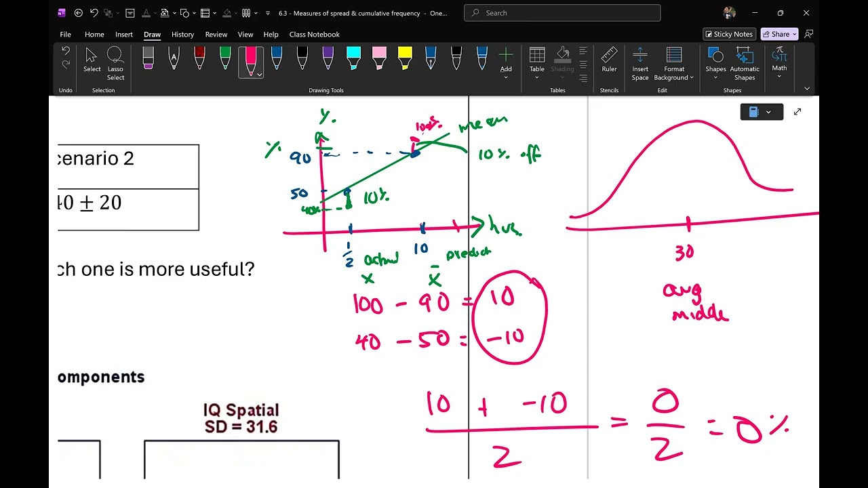Click the font color A icon in quick access
The width and height of the screenshot is (868, 488).
coord(146,13)
